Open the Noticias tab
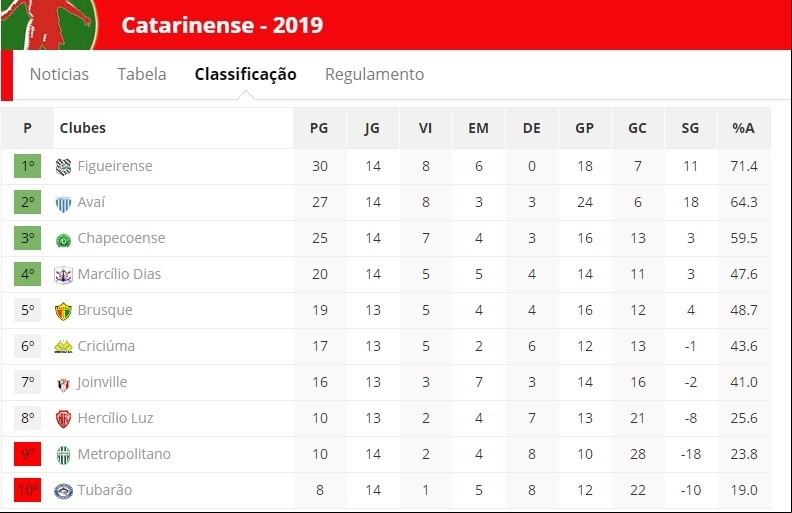Viewport: 792px width, 513px height. (59, 74)
